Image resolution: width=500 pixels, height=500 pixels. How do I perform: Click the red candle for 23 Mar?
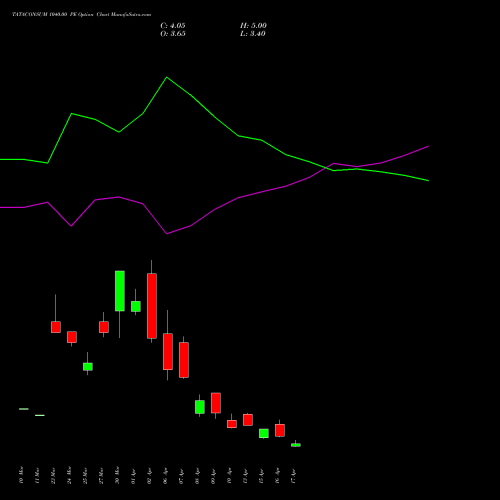pos(56,327)
